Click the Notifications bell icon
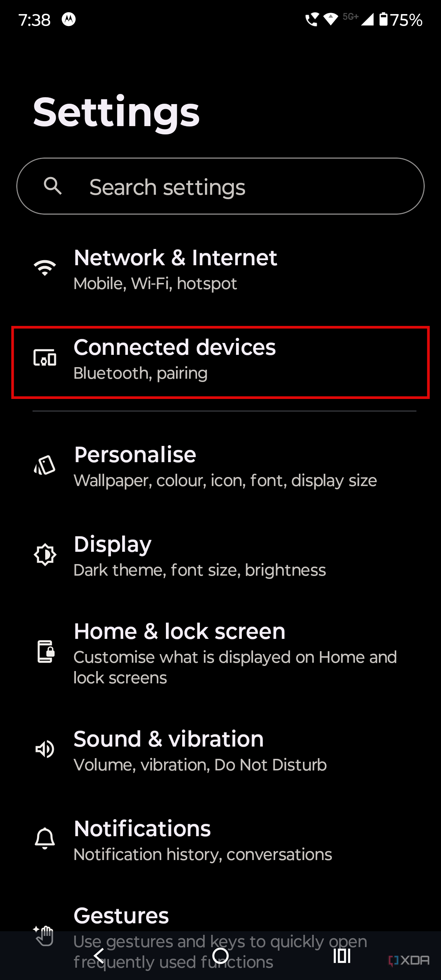 44,838
